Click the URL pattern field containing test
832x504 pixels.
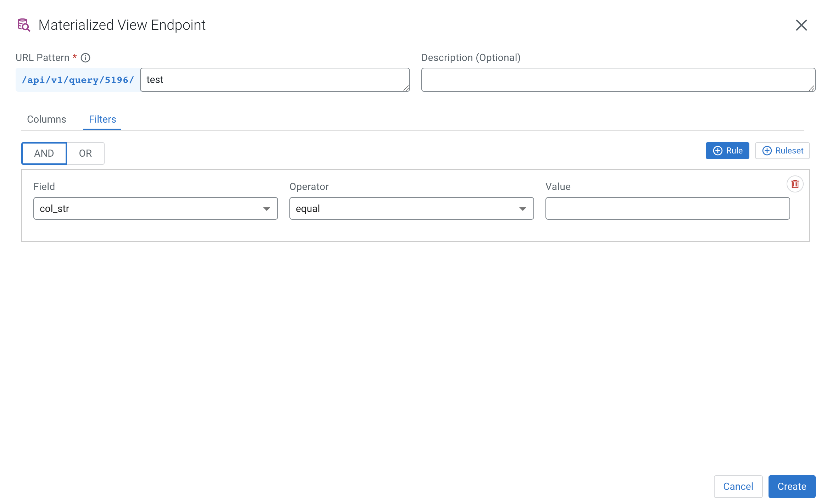(275, 80)
